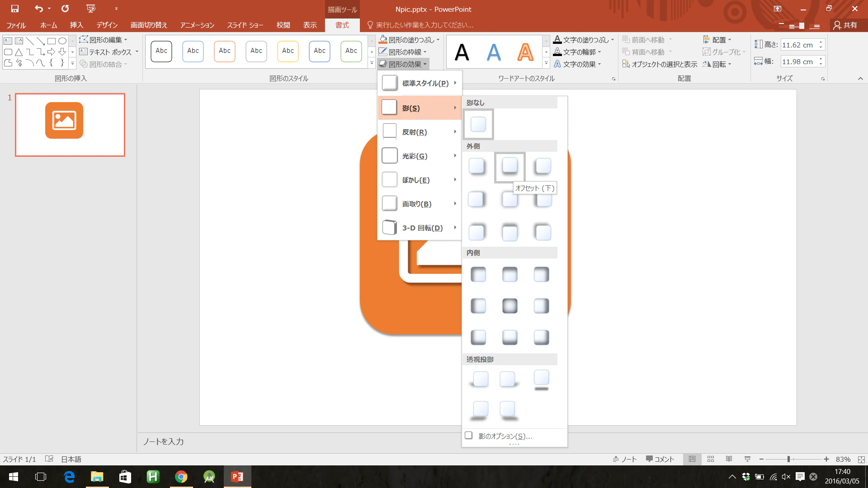Switch to the デザイン ribbon tab

107,25
